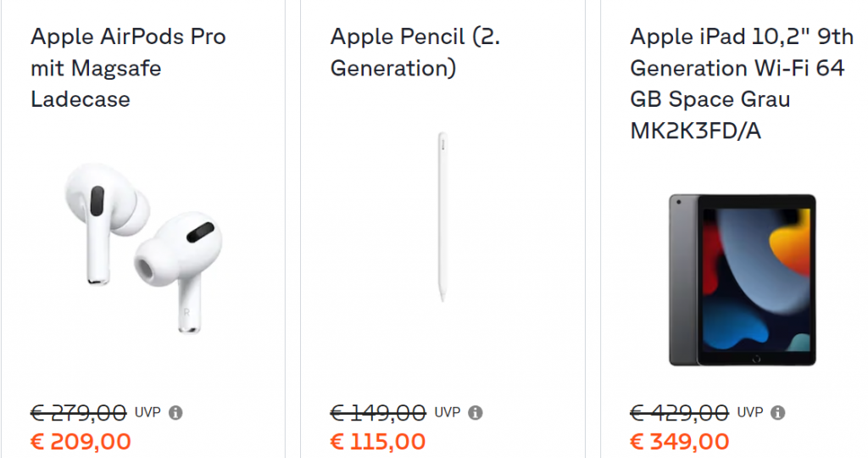This screenshot has height=458, width=868.
Task: Open Apple Pencil (2. Generation) title link
Action: (415, 52)
